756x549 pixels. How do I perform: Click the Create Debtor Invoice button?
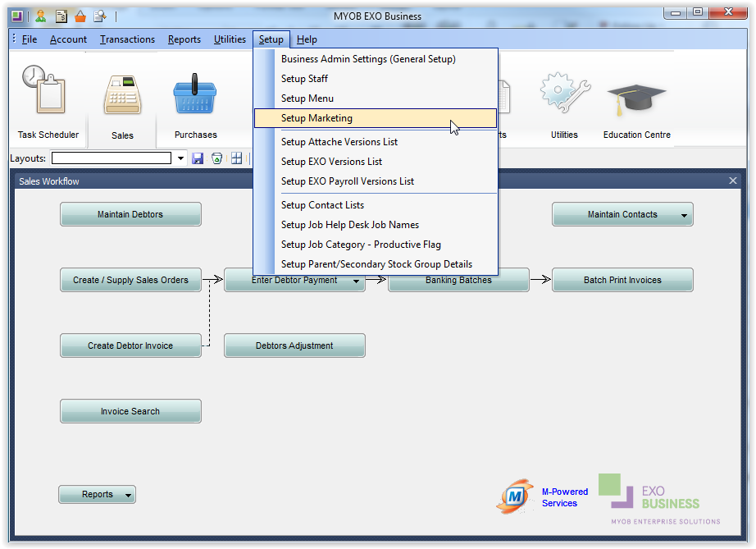coord(130,345)
